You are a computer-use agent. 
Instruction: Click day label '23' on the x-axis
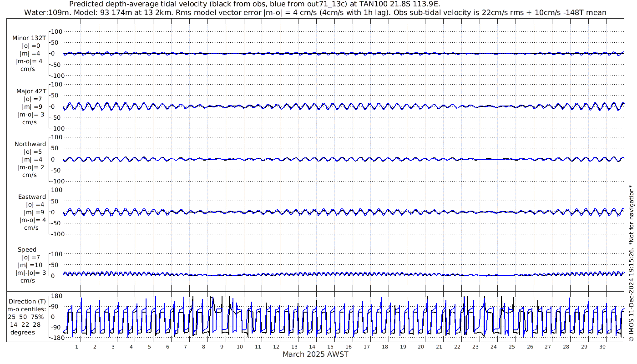[475, 347]
